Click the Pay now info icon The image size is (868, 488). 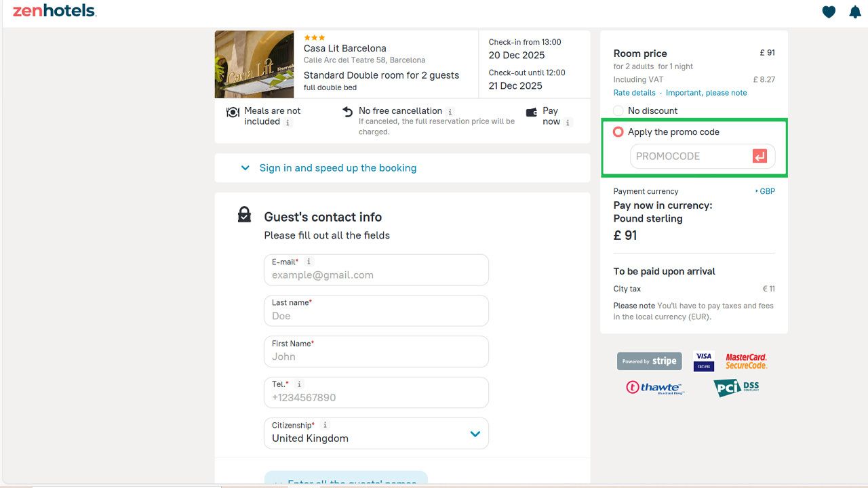click(568, 123)
